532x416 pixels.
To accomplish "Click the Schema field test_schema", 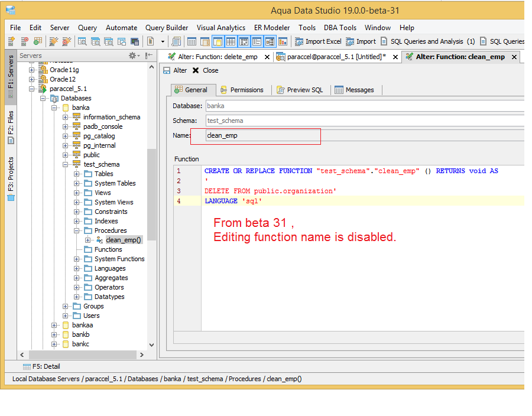I will point(365,121).
